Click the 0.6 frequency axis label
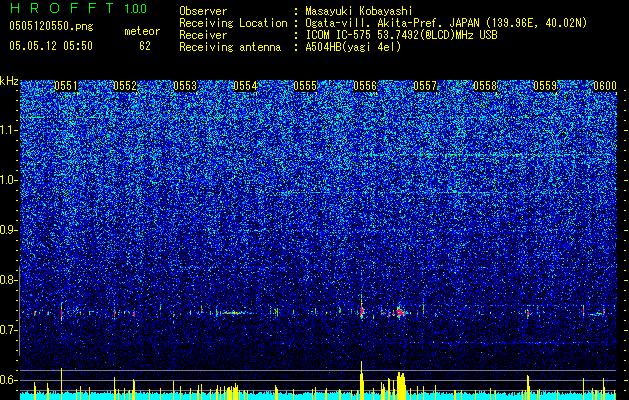The image size is (629, 400). coord(8,380)
